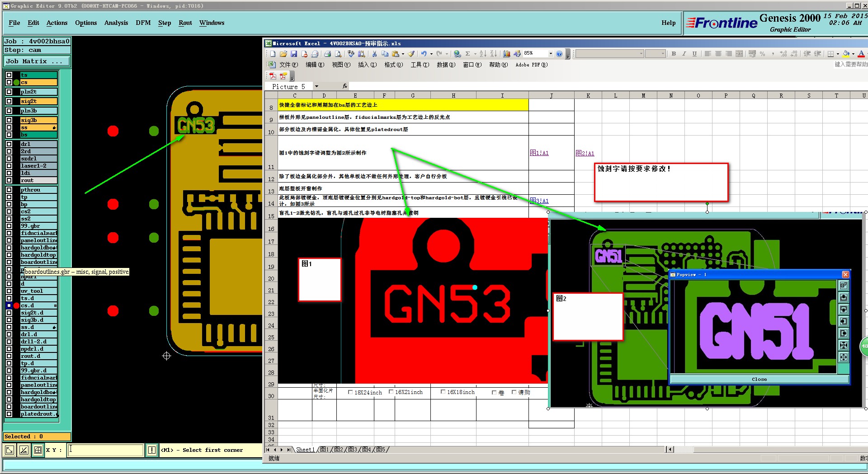Click the Job Matrix button
Screen dimensions: 868x474
38,61
